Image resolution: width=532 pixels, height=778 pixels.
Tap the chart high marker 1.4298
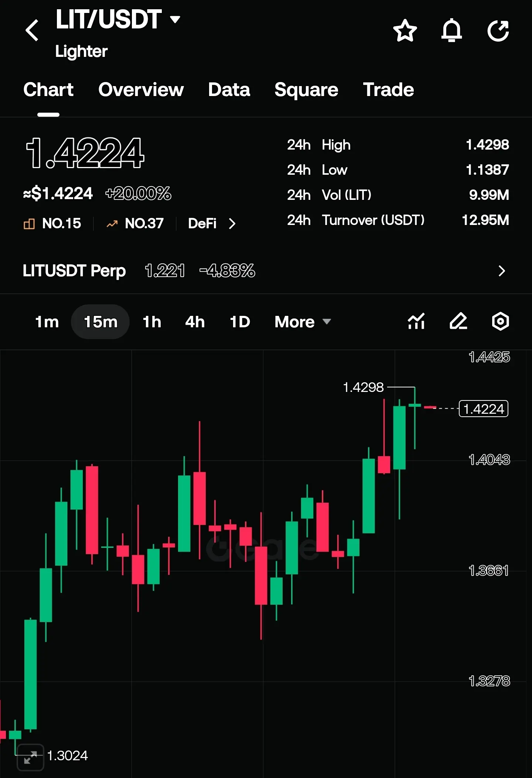363,387
